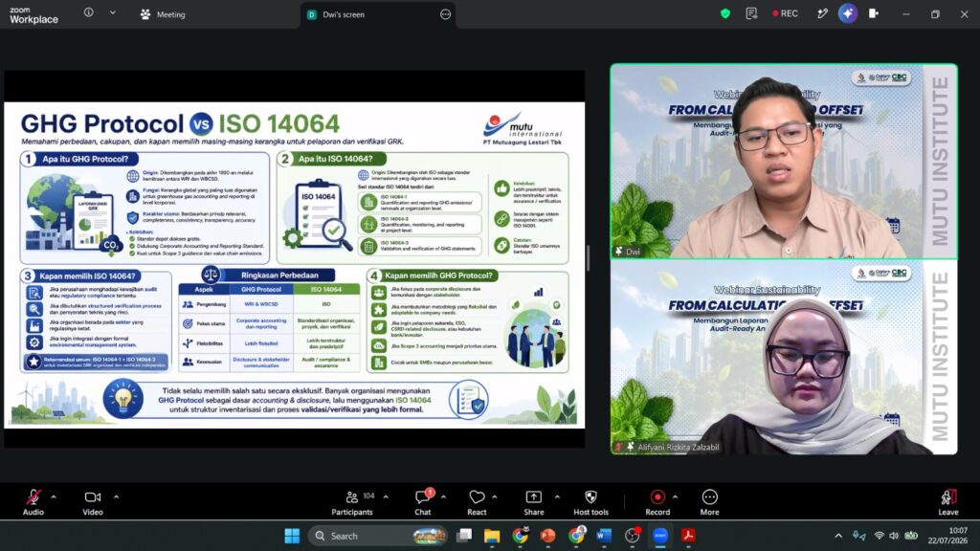Open the meeting notes/transcript icon
This screenshot has height=551, width=980.
[752, 13]
